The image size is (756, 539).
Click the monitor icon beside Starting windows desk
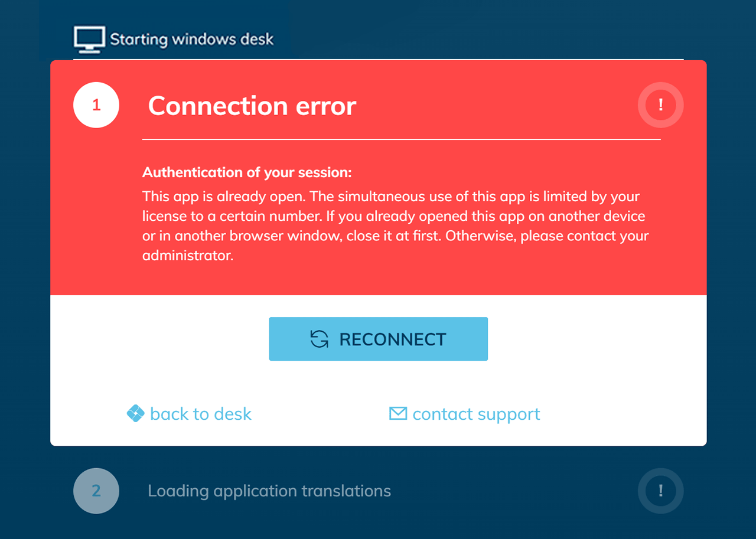click(89, 40)
